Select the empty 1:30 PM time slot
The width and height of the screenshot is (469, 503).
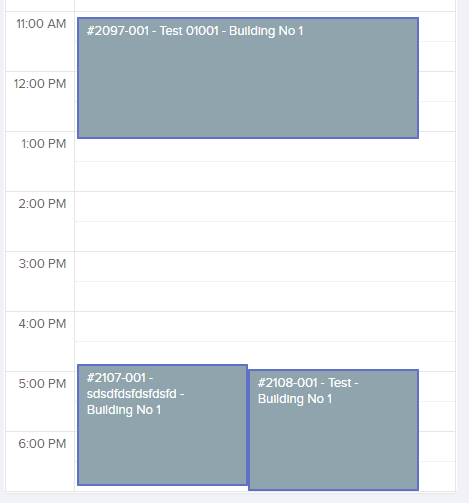coord(265,176)
